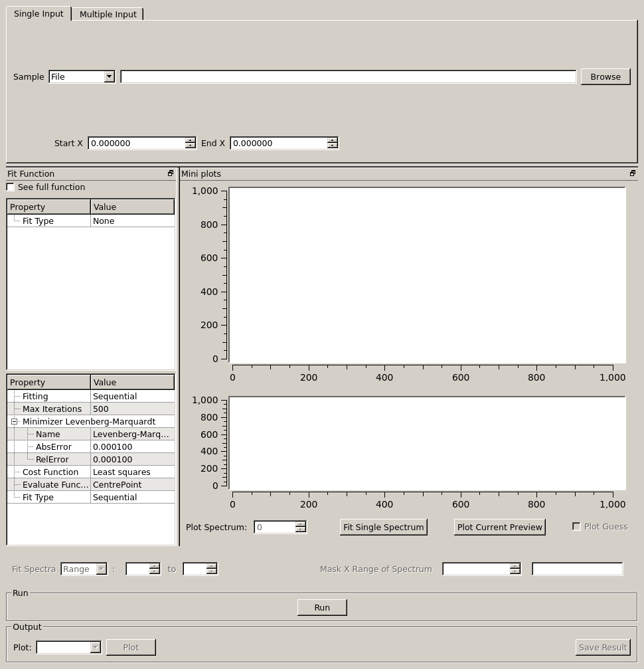Screen dimensions: 644x669
Task: Toggle the Plot Guess checkbox
Action: [x=576, y=526]
